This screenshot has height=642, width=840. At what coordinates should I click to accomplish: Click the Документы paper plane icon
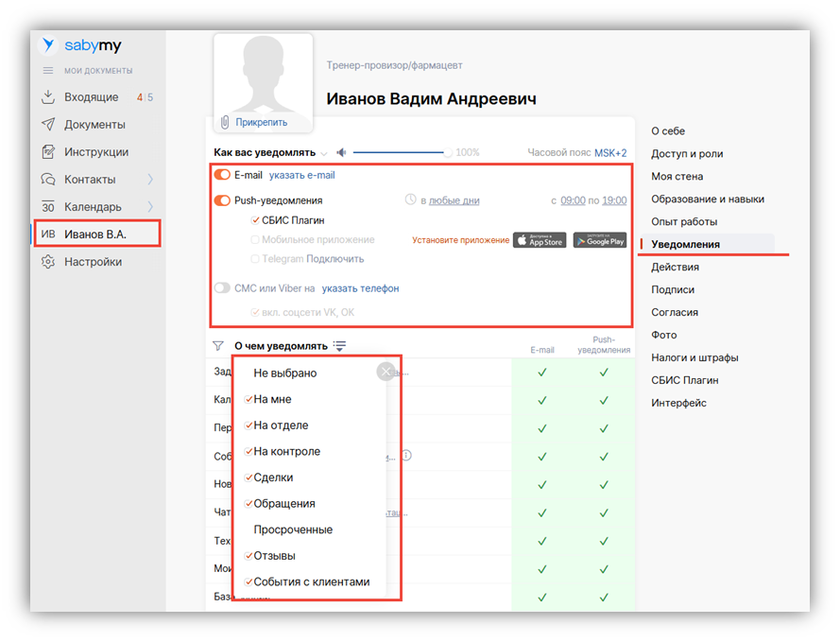(x=48, y=125)
